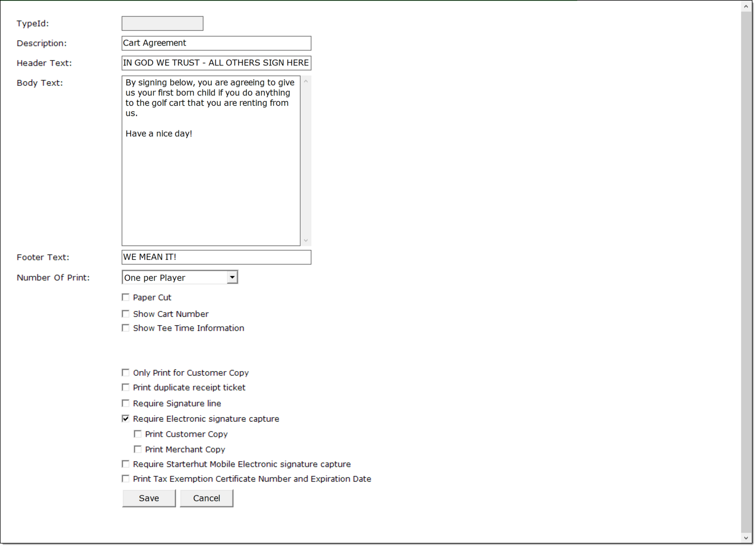This screenshot has height=547, width=756.
Task: Check Print duplicate receipt ticket
Action: 125,387
